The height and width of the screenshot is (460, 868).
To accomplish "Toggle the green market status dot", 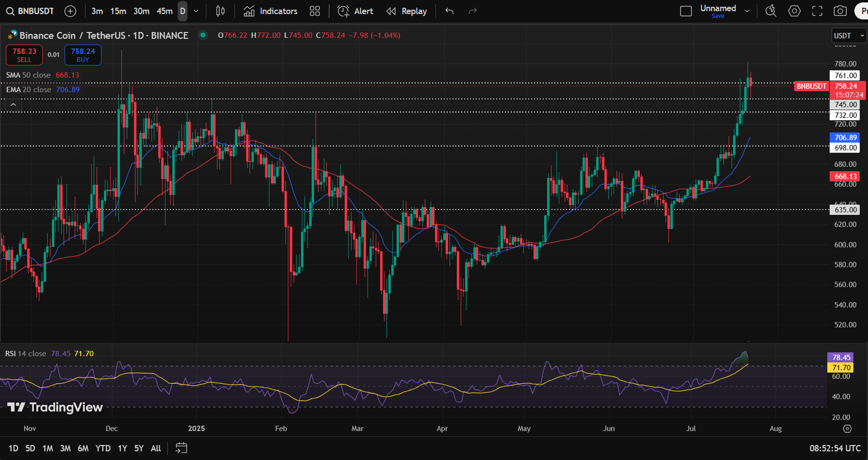I will [203, 35].
